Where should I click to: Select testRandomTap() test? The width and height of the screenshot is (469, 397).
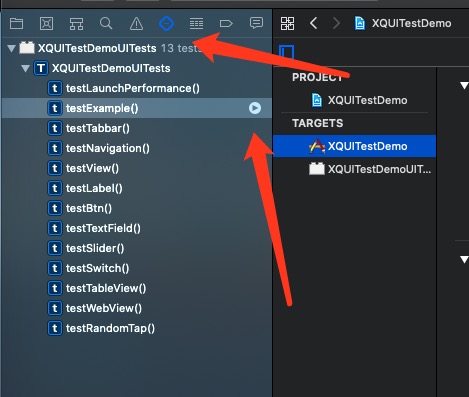pyautogui.click(x=110, y=328)
